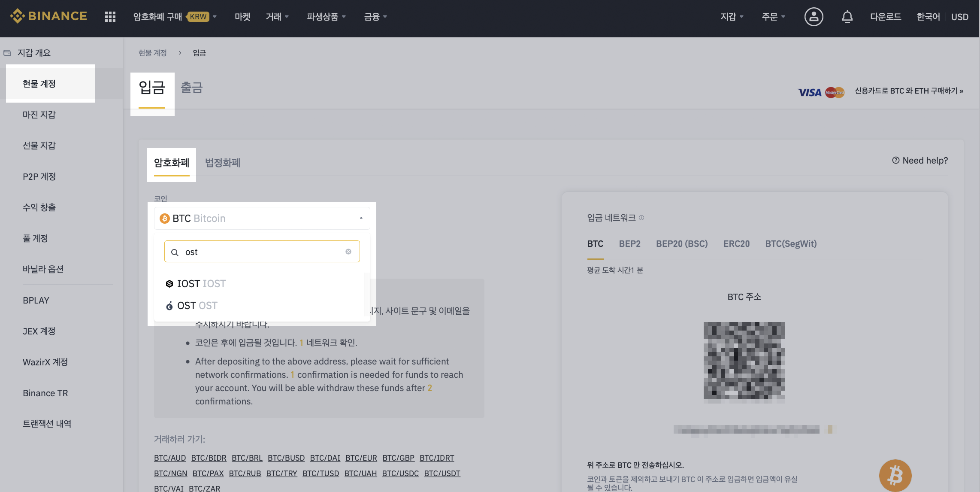Click the large orange Bitcoin badge
Viewport: 980px width, 492px height.
895,475
